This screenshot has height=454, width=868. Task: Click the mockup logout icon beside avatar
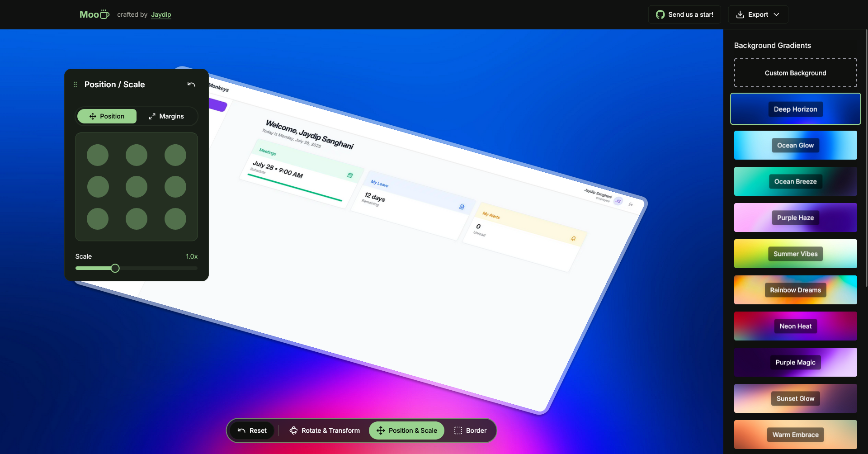click(x=631, y=204)
